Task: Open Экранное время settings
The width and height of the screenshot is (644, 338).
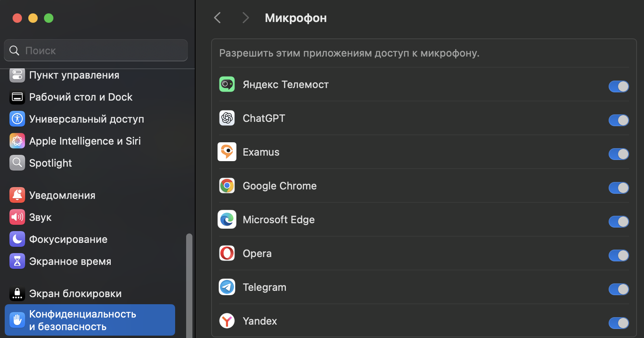Action: [90, 261]
